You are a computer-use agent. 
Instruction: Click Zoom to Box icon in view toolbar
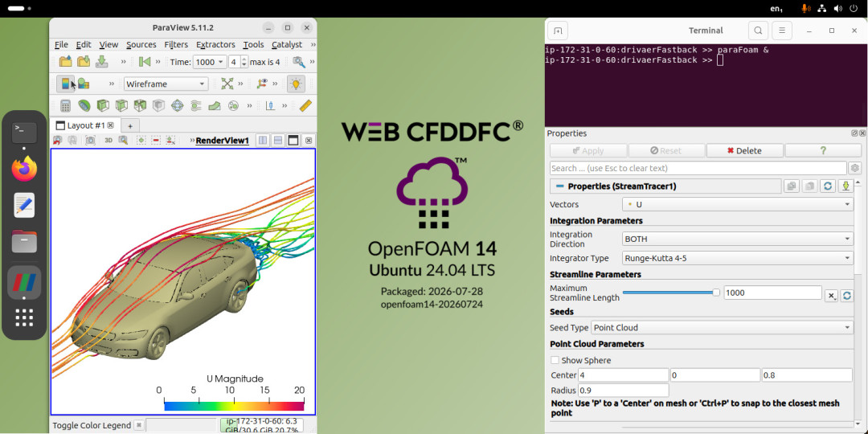(123, 141)
